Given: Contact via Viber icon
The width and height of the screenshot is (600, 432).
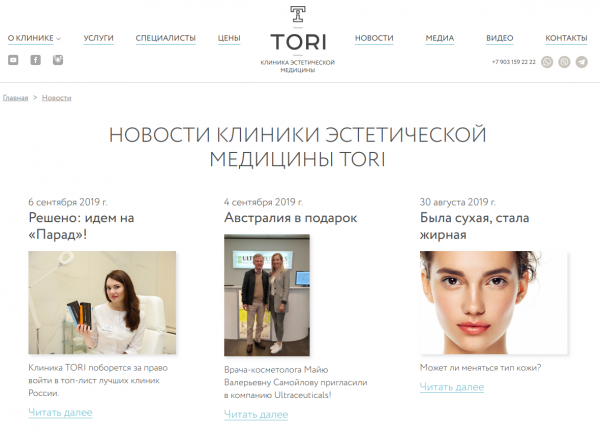Looking at the screenshot, I should pos(564,62).
